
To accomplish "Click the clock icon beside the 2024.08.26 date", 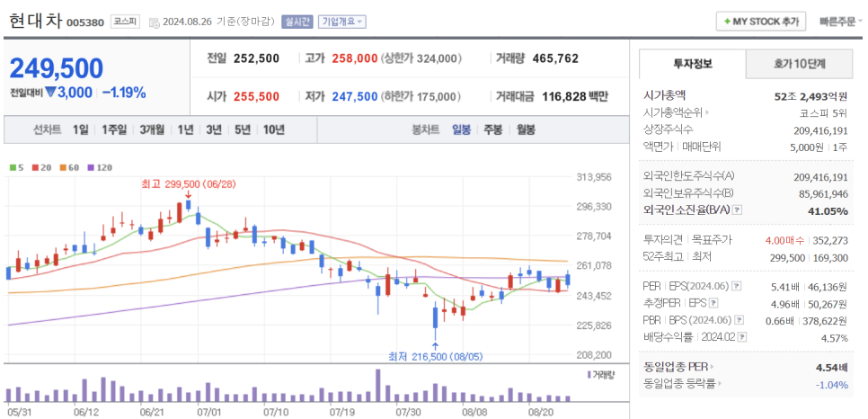I will point(154,22).
